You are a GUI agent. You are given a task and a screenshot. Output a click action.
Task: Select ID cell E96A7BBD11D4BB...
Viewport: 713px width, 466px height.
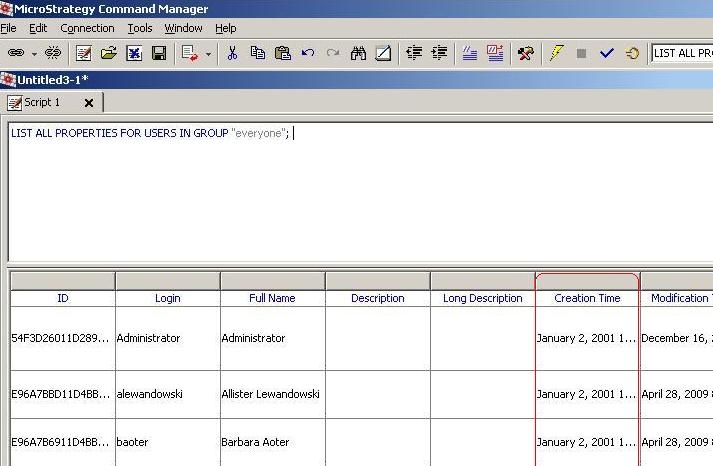tap(63, 394)
